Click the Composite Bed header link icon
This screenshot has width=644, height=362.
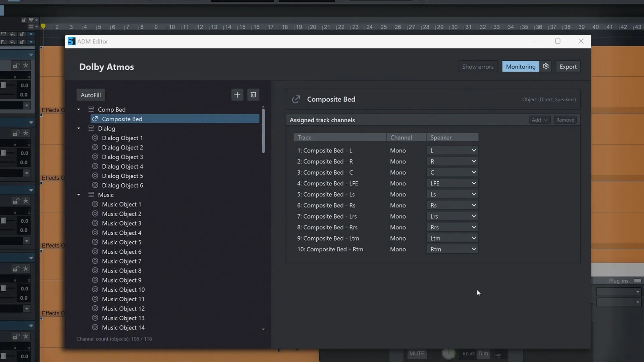click(296, 99)
